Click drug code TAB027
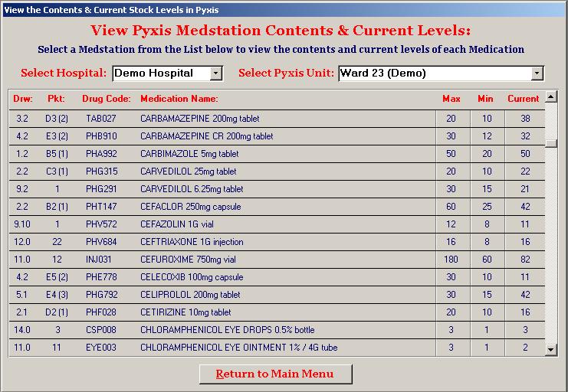This screenshot has width=568, height=392. [x=101, y=119]
